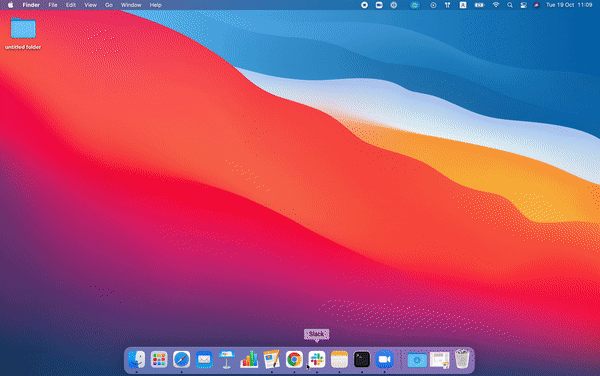Click the blue cloud icon in menu bar
This screenshot has height=376, width=600.
click(x=415, y=5)
